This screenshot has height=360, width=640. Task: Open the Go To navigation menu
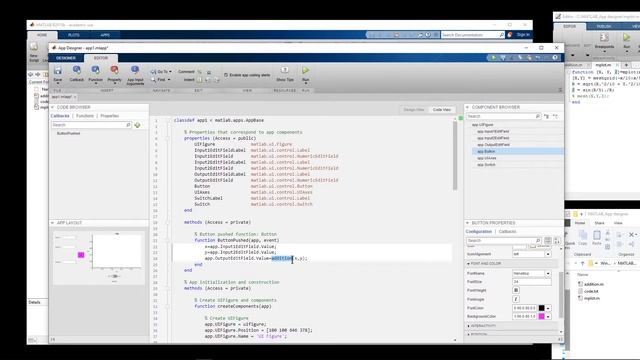[161, 72]
